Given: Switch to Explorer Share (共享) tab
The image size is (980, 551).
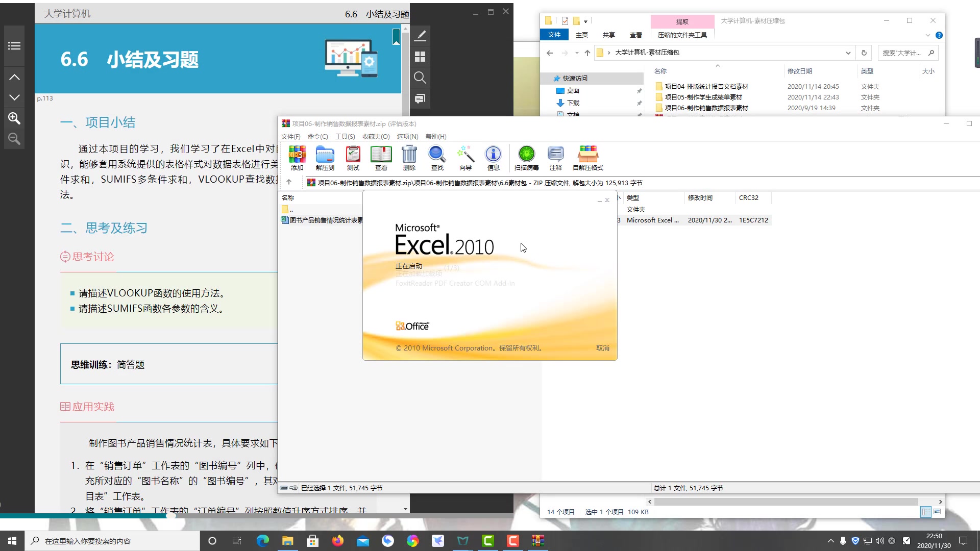Looking at the screenshot, I should pos(608,35).
